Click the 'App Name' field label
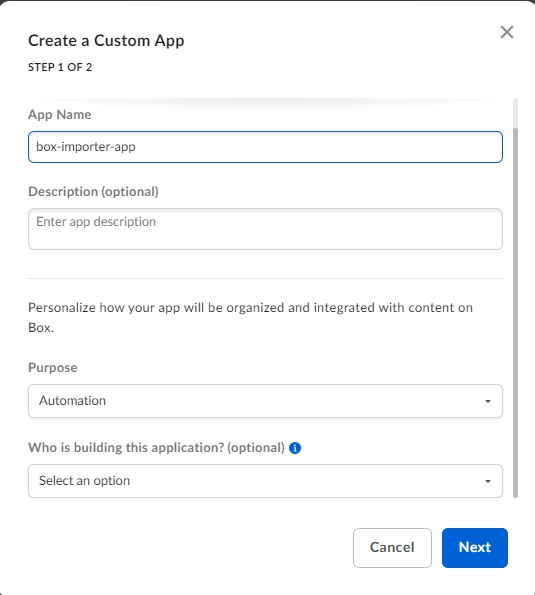535x595 pixels. (60, 114)
